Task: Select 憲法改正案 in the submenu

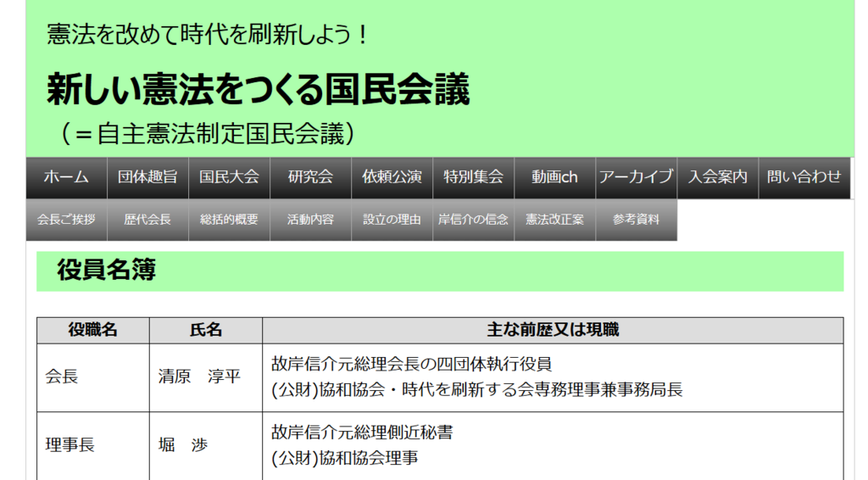Action: (554, 220)
